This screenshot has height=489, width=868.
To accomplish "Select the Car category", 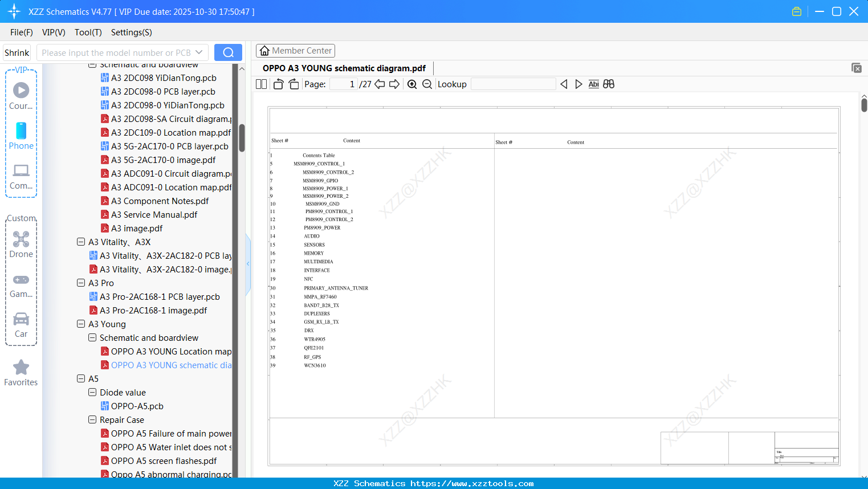I will pyautogui.click(x=21, y=325).
